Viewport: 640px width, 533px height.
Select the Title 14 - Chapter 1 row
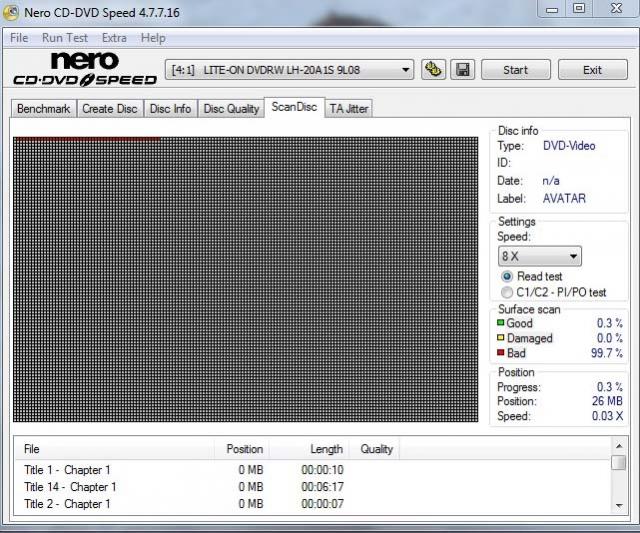click(313, 487)
